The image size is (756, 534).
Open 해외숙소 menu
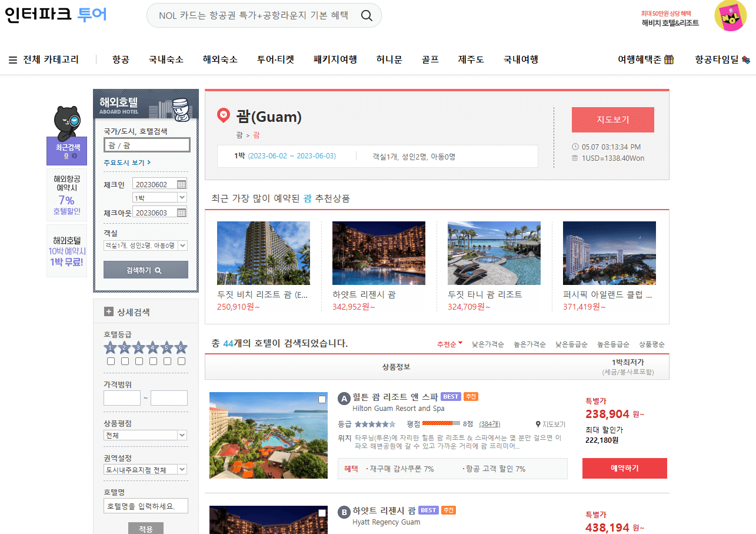[x=220, y=59]
